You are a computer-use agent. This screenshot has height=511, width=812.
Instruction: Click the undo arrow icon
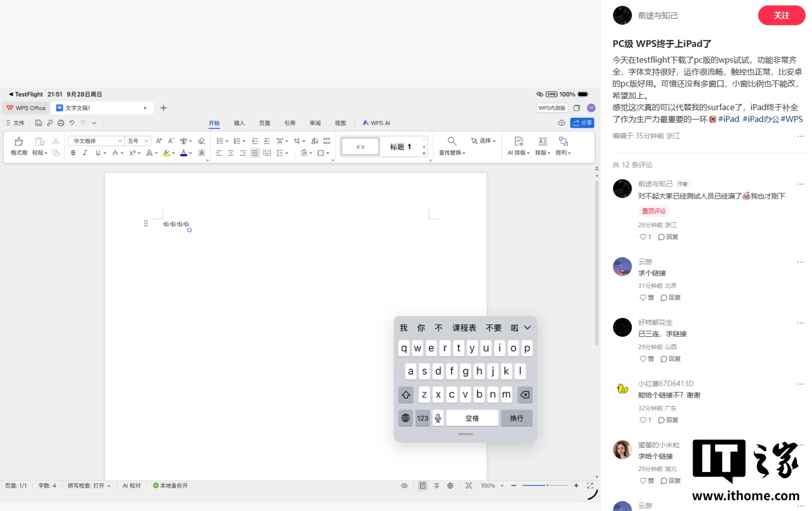pos(72,123)
